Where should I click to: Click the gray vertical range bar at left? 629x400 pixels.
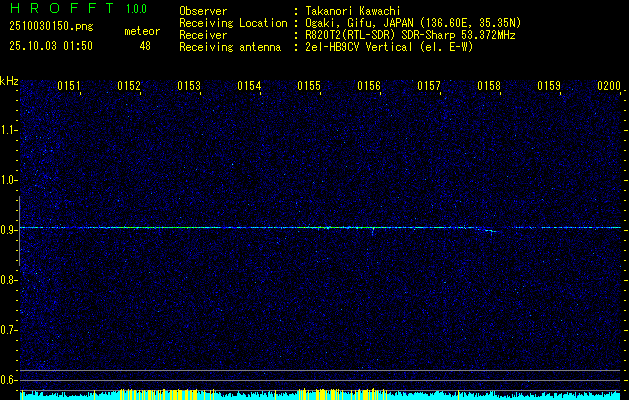click(20, 231)
